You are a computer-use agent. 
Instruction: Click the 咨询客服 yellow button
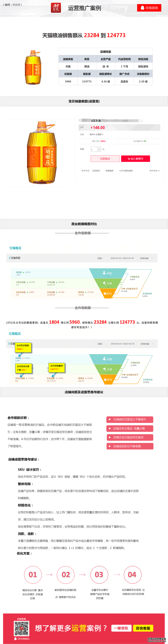tap(143, 628)
